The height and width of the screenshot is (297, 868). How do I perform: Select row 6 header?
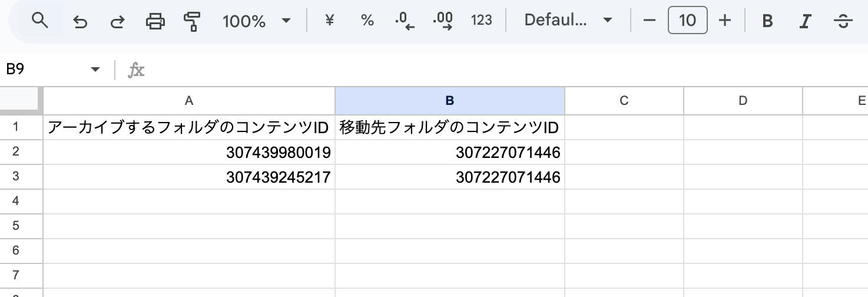click(x=21, y=250)
